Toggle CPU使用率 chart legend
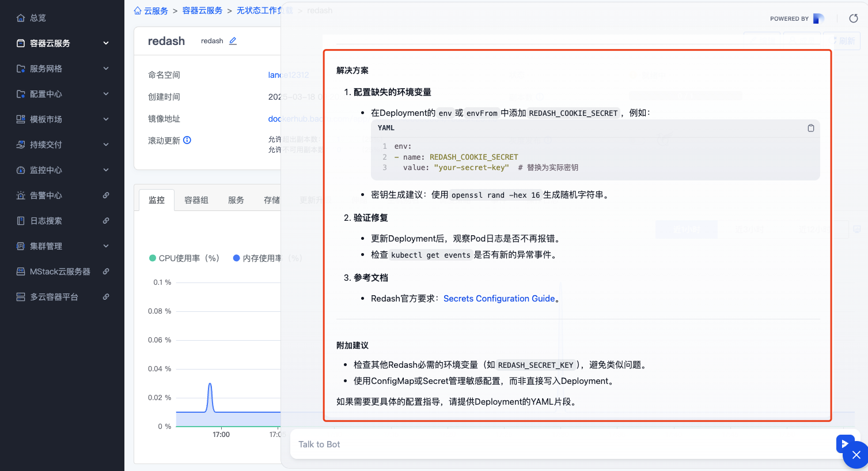Image resolution: width=868 pixels, height=471 pixels. pos(184,258)
